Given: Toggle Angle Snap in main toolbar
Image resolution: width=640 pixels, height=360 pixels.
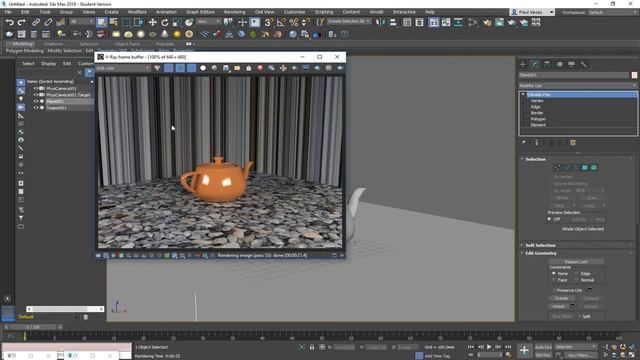Looking at the screenshot, I should [x=281, y=22].
